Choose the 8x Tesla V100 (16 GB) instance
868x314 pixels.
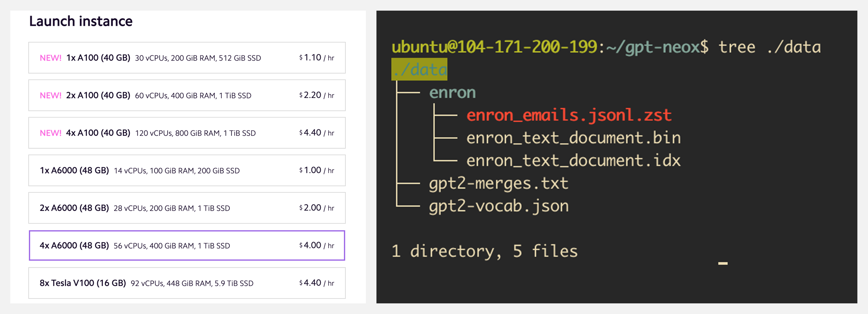click(187, 283)
